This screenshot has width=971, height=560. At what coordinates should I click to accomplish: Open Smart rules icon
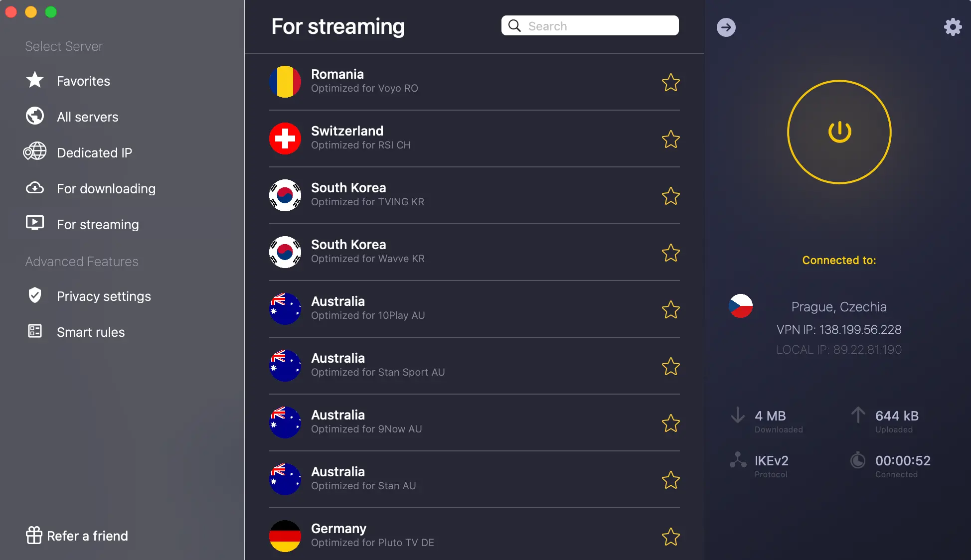click(35, 331)
